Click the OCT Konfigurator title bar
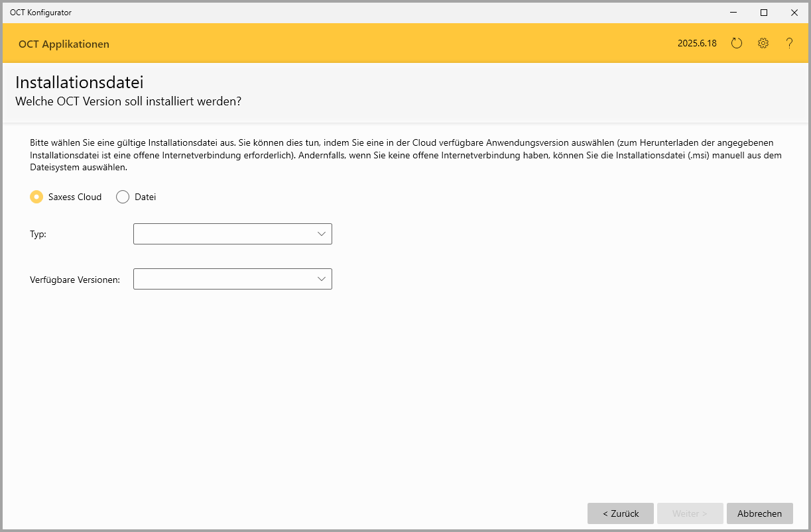811x532 pixels. [332, 13]
